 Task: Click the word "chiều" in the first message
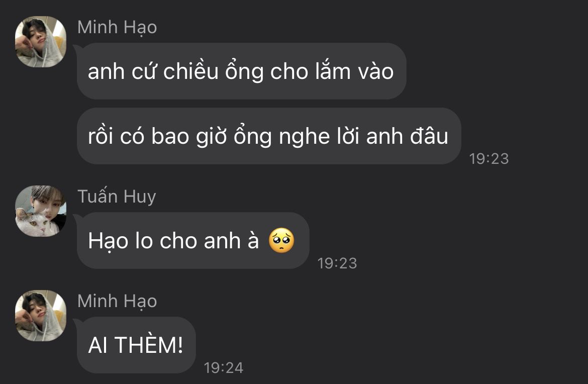pos(191,70)
